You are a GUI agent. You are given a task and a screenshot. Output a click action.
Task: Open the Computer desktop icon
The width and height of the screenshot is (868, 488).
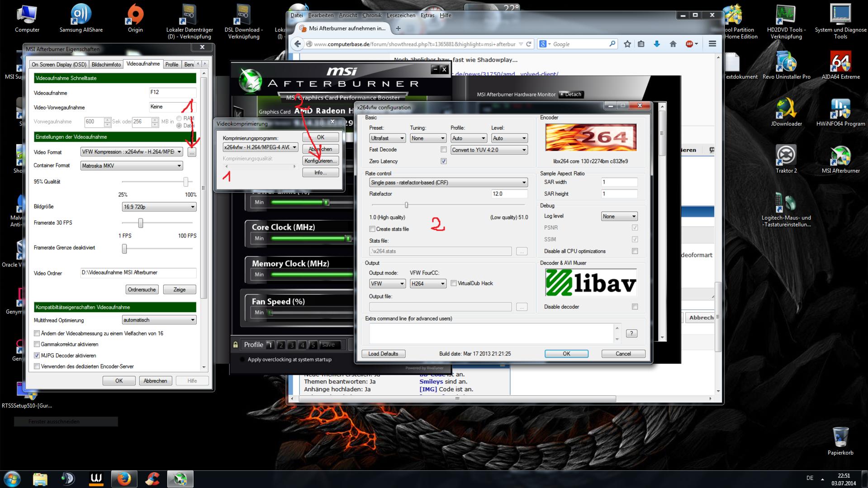click(27, 18)
